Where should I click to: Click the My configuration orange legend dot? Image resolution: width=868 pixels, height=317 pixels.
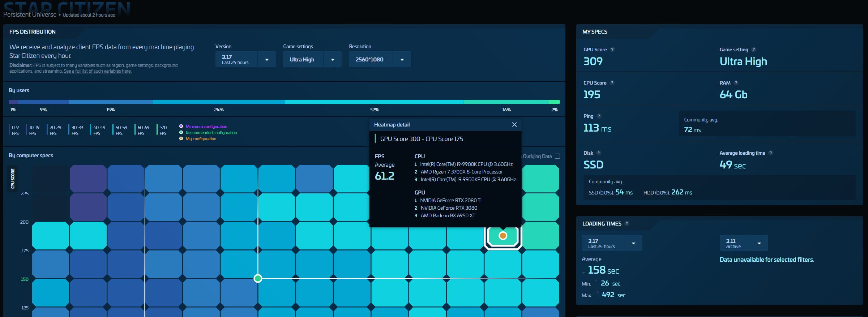click(181, 138)
